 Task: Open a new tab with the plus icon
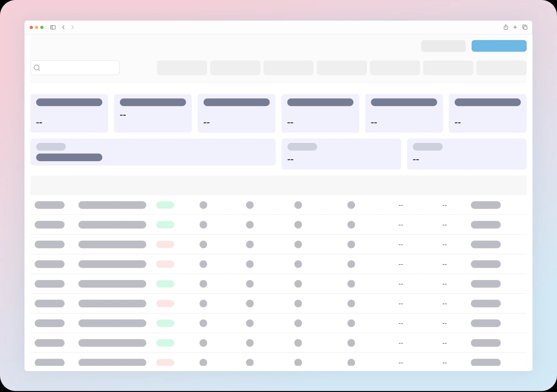(515, 27)
